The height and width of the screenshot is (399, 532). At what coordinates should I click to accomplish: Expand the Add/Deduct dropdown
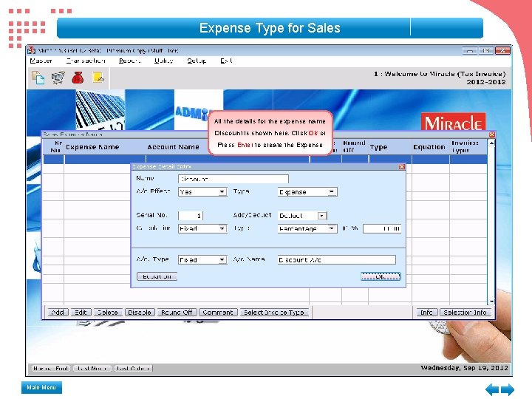321,216
